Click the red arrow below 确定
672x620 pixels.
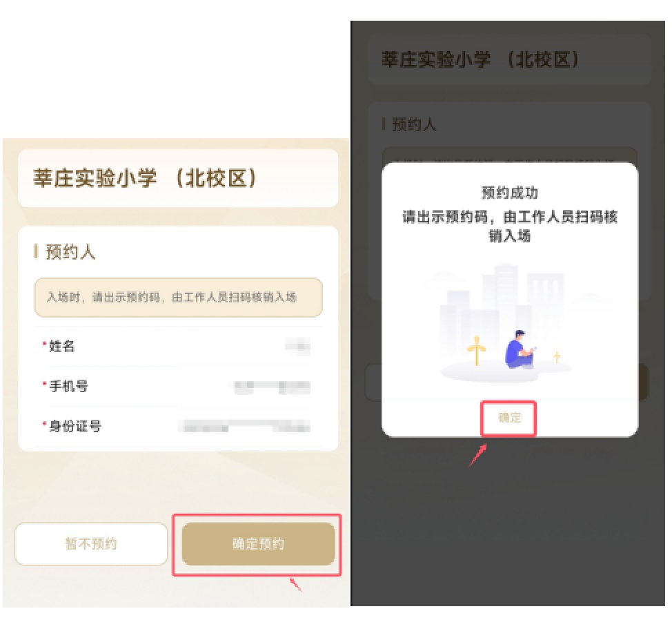pyautogui.click(x=478, y=455)
